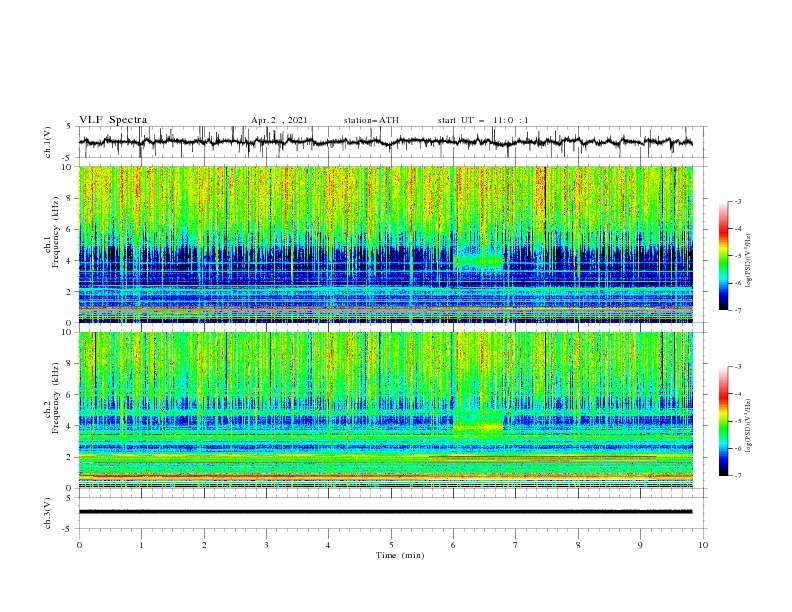Click the "station=ATH" header label
Screen dimensions: 792x612
pos(371,120)
